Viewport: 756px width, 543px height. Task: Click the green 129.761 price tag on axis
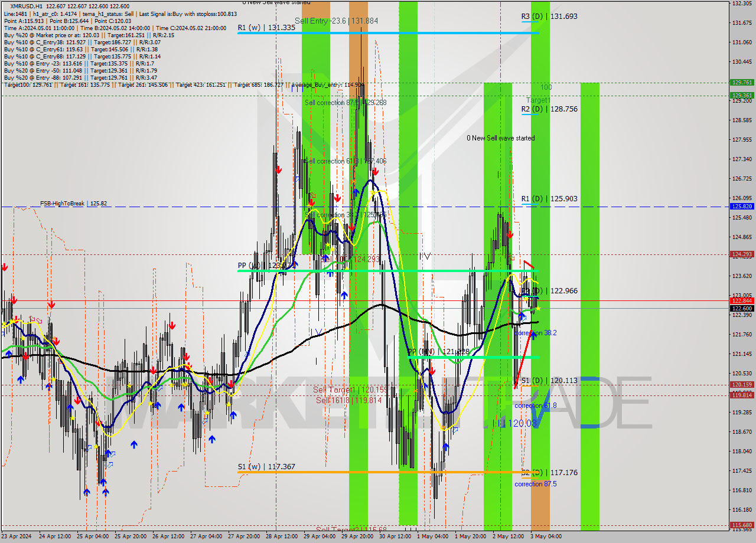coord(742,83)
